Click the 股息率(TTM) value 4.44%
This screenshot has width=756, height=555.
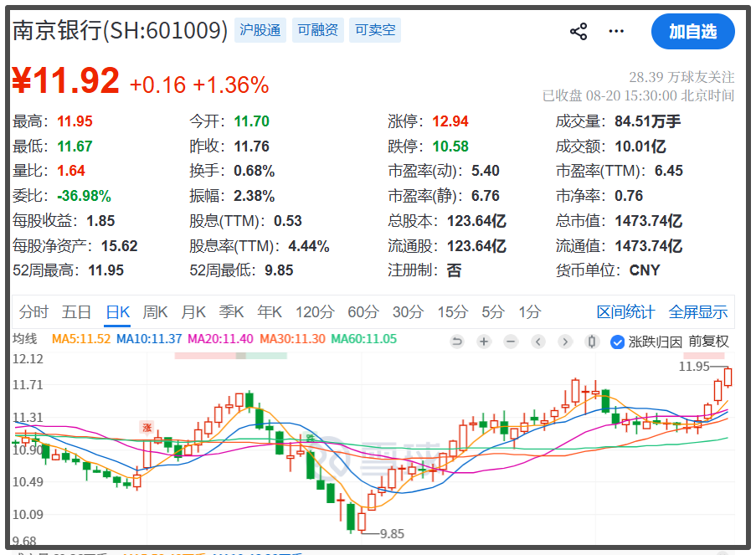coord(309,246)
